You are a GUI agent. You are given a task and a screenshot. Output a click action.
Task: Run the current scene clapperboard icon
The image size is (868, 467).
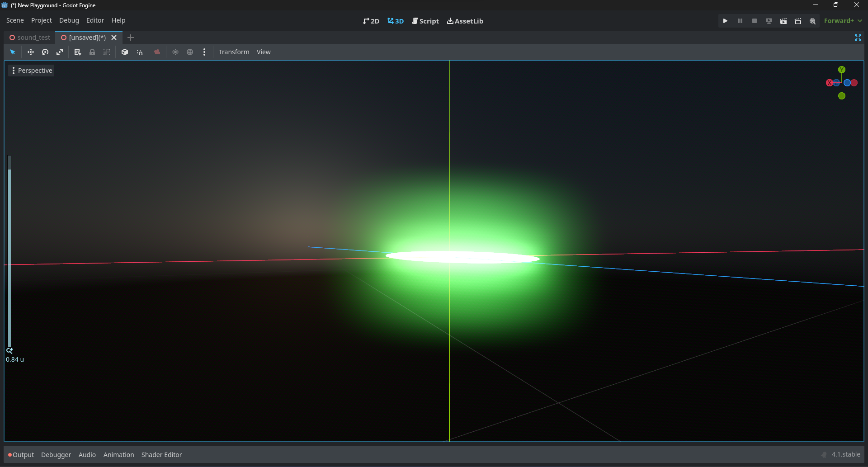[x=783, y=21]
